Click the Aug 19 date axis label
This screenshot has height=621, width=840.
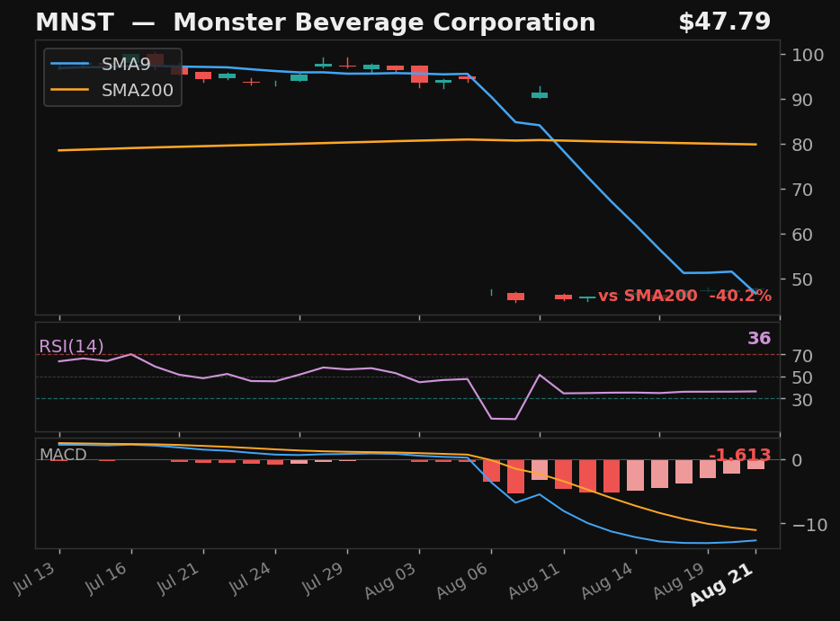click(679, 581)
